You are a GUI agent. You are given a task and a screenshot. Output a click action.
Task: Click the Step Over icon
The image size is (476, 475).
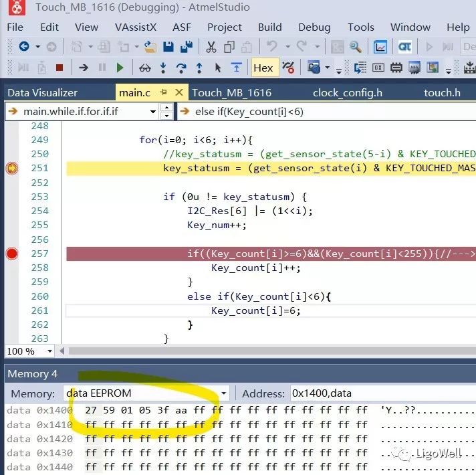pyautogui.click(x=181, y=68)
